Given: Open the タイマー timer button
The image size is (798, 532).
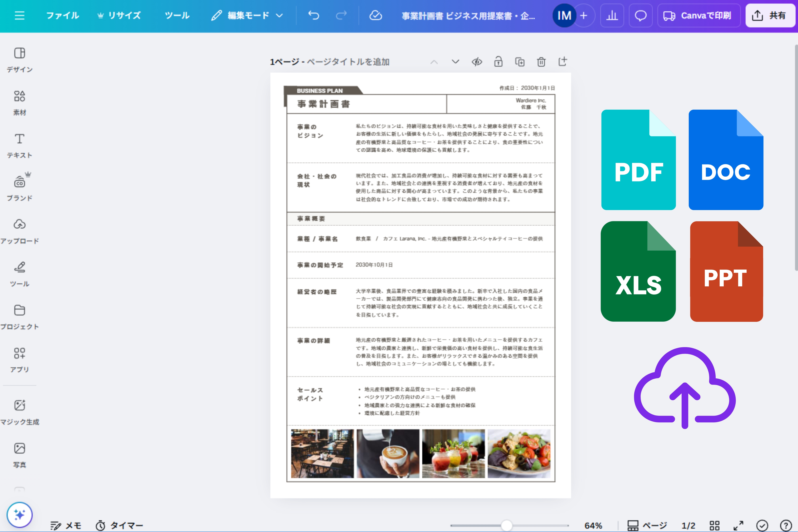Looking at the screenshot, I should [119, 525].
